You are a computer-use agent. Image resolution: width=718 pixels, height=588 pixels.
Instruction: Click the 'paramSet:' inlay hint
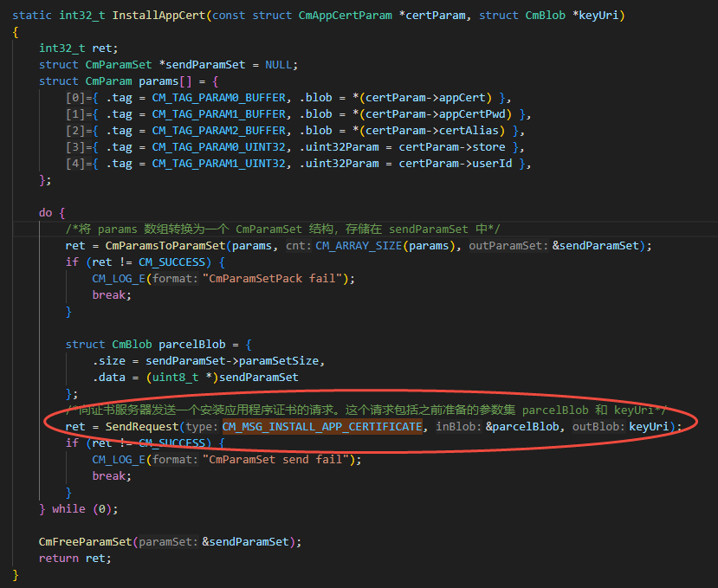169,542
